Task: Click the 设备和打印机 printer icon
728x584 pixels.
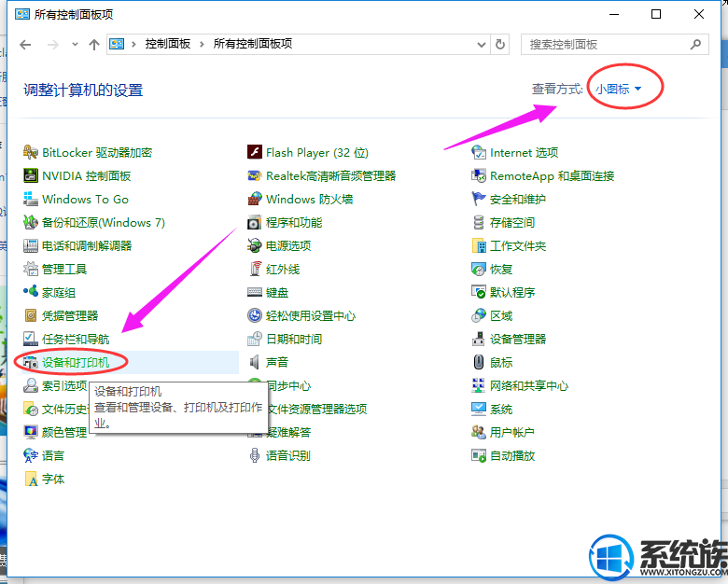Action: 31,362
